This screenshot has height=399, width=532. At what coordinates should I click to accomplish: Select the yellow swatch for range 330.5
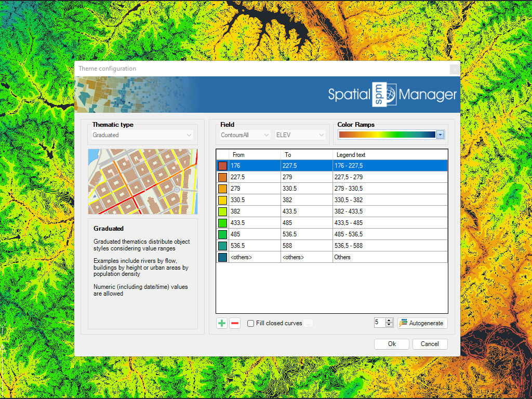pyautogui.click(x=222, y=200)
